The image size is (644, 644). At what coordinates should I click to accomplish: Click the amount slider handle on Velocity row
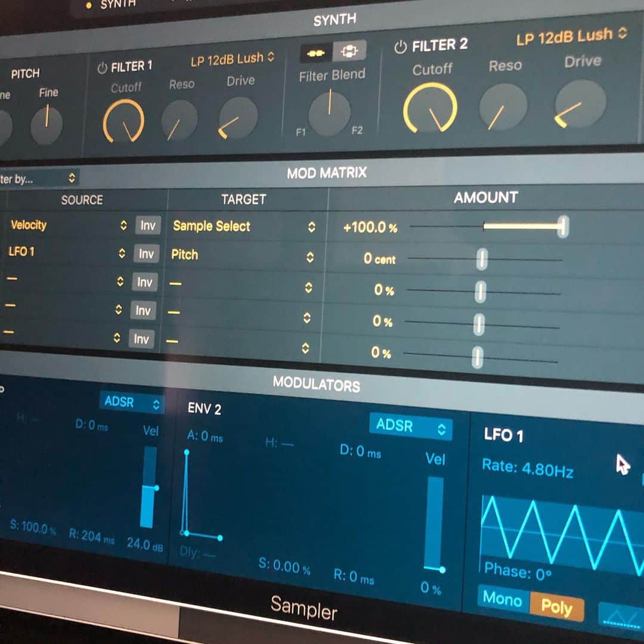click(x=563, y=227)
